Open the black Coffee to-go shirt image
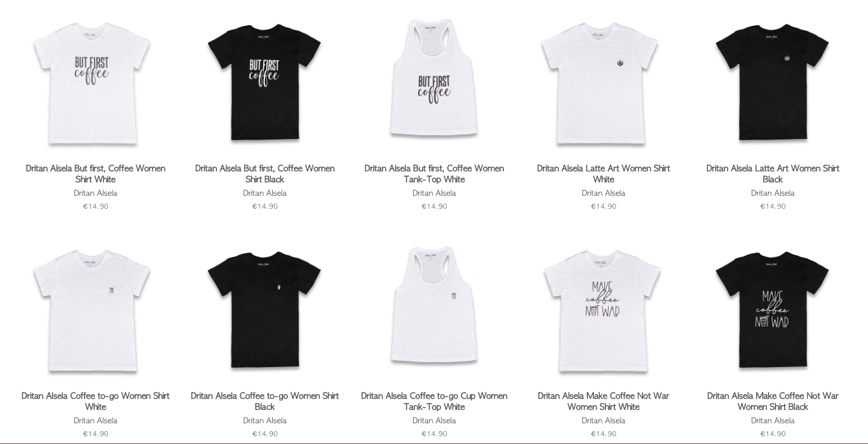Image resolution: width=868 pixels, height=444 pixels. (264, 311)
